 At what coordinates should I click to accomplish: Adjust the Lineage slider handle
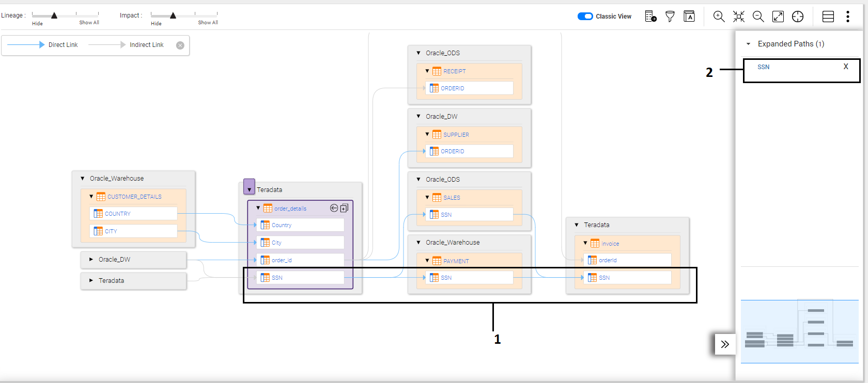[54, 15]
